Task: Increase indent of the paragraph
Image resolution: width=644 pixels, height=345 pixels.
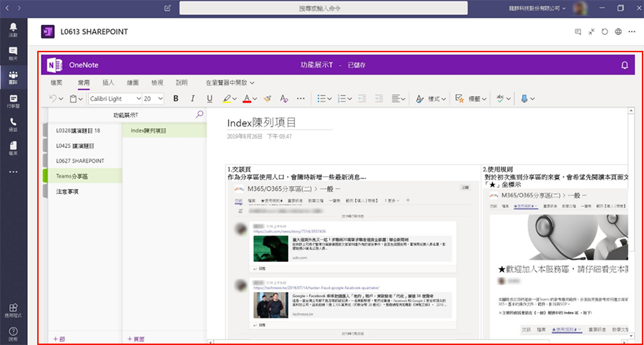Action: coord(379,99)
